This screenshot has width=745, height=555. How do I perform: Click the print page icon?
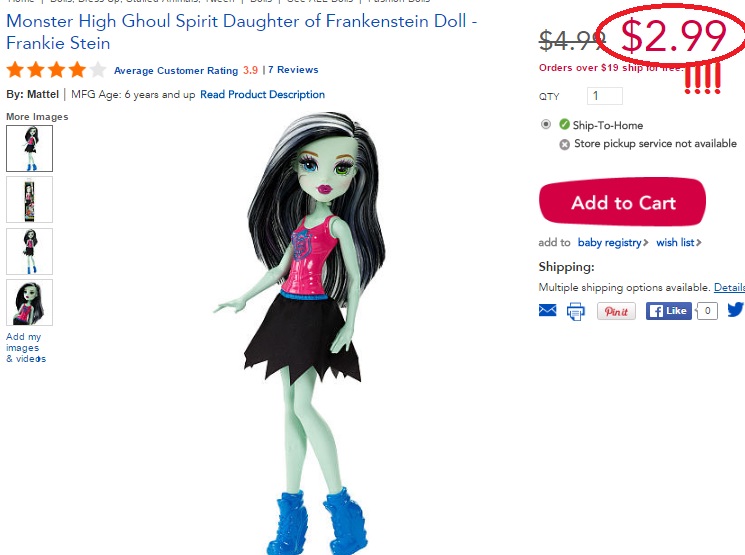(x=576, y=311)
